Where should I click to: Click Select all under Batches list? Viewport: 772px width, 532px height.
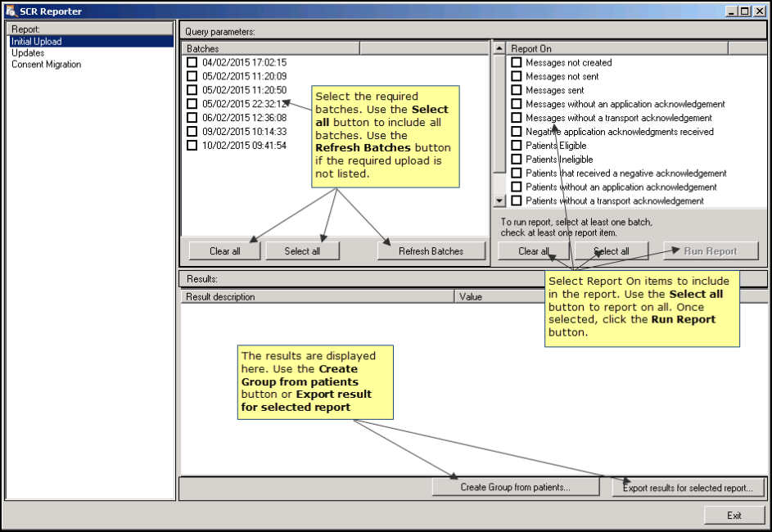click(302, 251)
